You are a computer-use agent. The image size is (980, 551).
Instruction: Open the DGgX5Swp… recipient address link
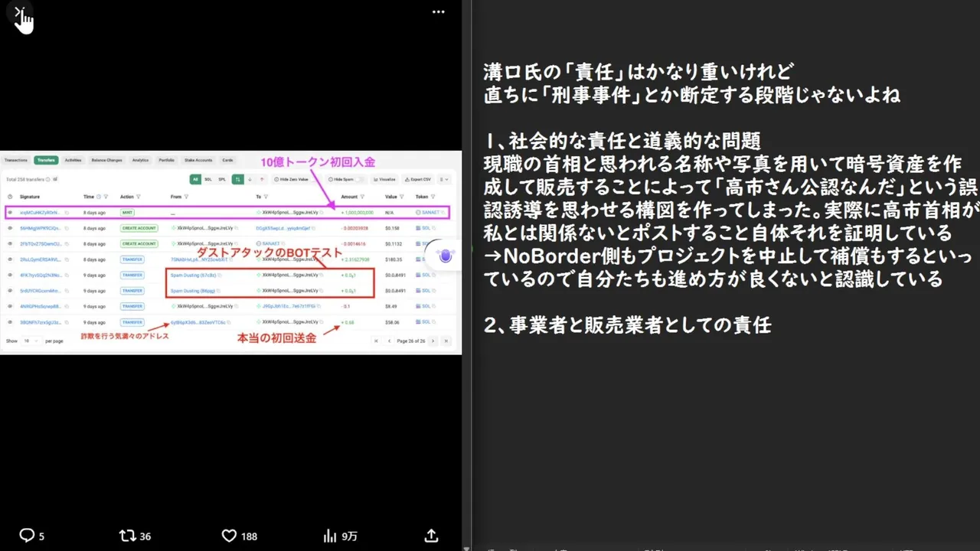(x=283, y=228)
